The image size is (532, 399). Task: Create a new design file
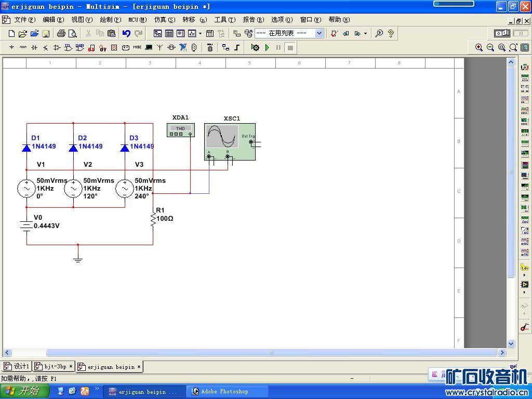pos(11,33)
